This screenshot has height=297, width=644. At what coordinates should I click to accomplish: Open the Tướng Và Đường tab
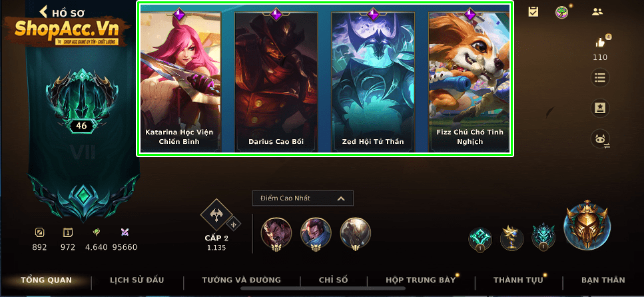pos(242,280)
